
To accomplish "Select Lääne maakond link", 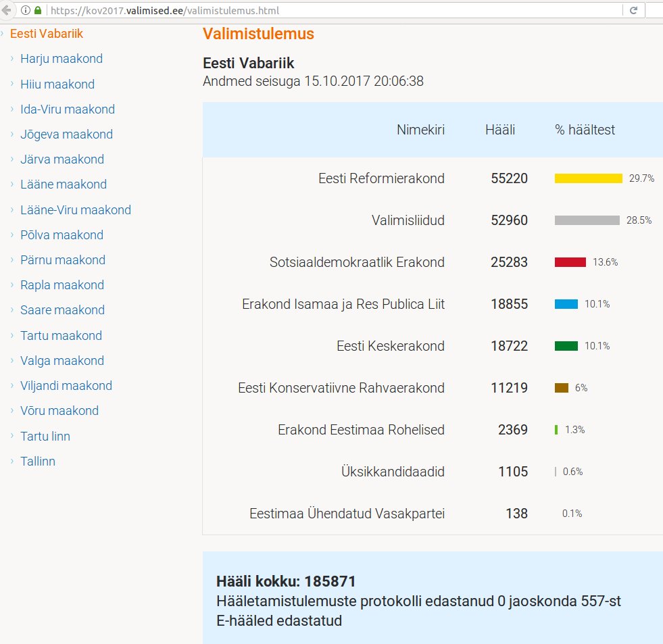I will (64, 184).
